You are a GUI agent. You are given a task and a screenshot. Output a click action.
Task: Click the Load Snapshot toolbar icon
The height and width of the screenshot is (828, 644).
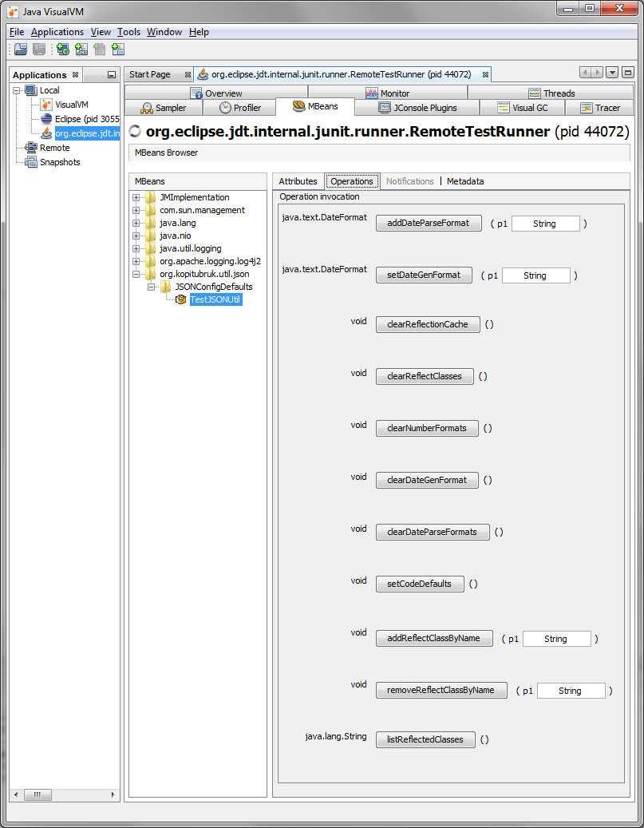pos(21,50)
